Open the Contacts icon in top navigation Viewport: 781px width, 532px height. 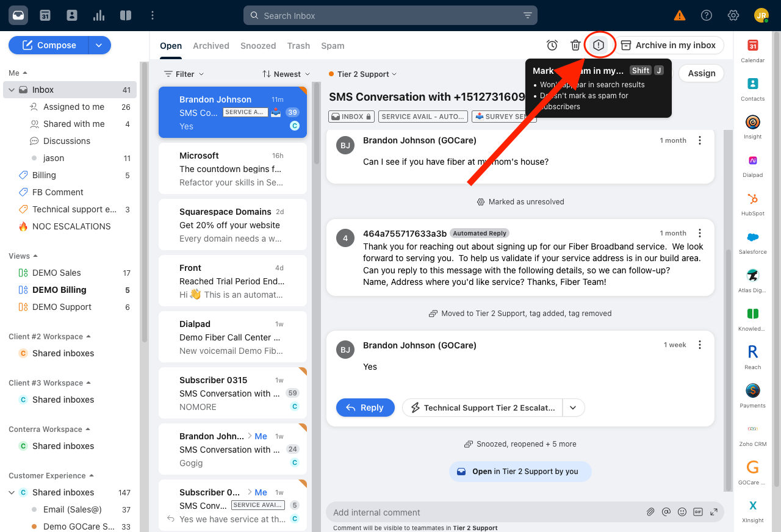point(72,15)
